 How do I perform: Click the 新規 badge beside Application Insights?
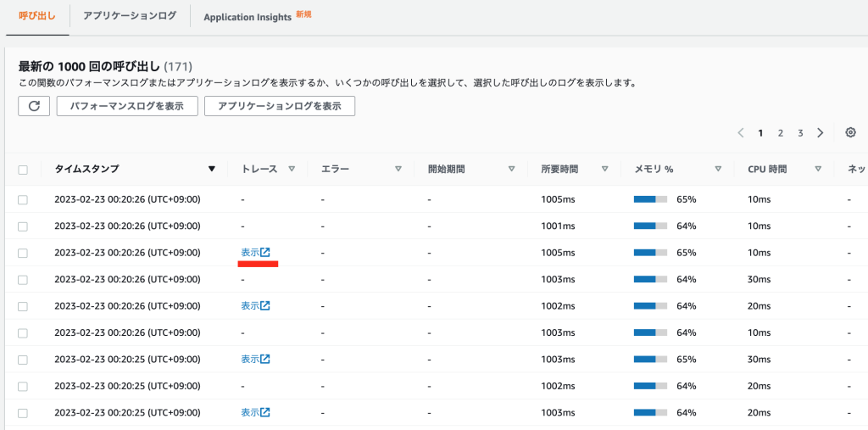[x=303, y=14]
